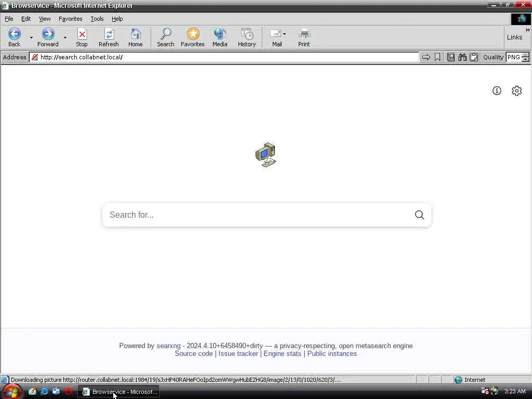
Task: Open the File menu
Action: pyautogui.click(x=9, y=19)
